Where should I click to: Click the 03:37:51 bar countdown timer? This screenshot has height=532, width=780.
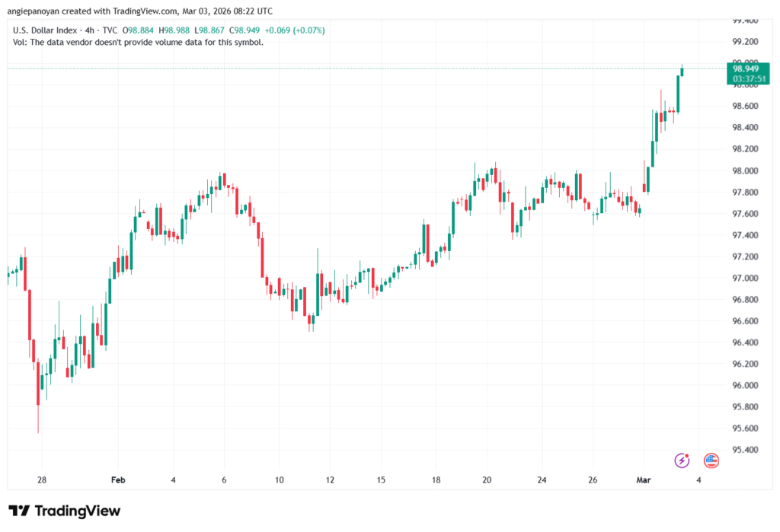(745, 78)
